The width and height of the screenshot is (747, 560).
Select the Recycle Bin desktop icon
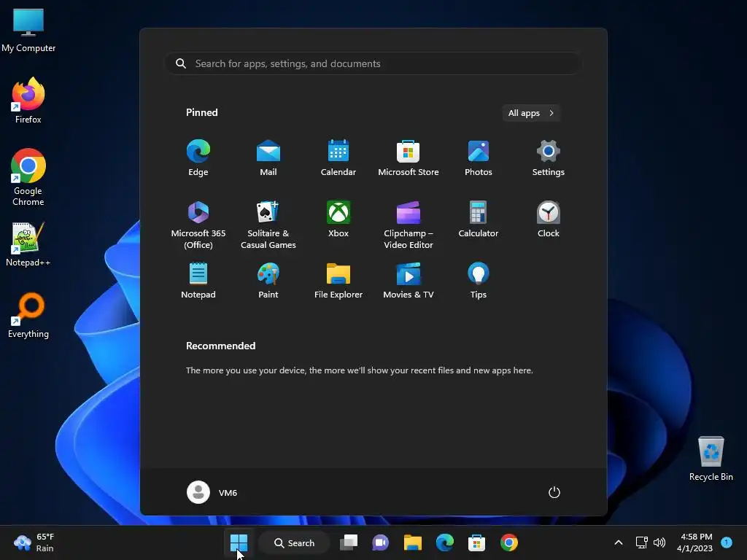pos(711,459)
